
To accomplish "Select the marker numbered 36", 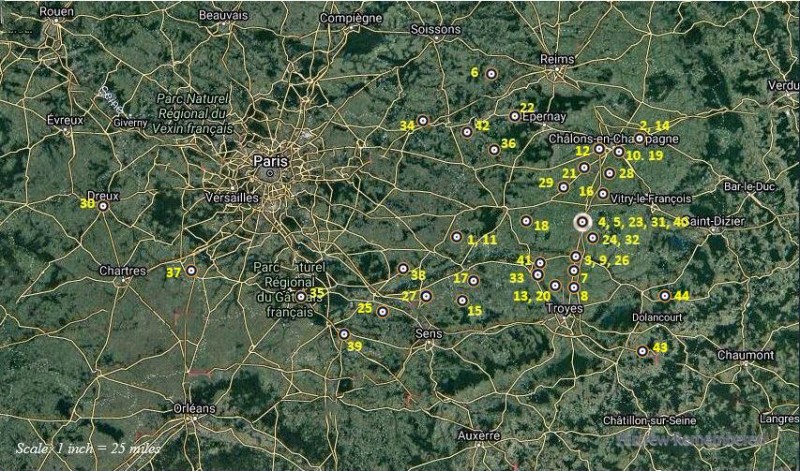I will 494,149.
